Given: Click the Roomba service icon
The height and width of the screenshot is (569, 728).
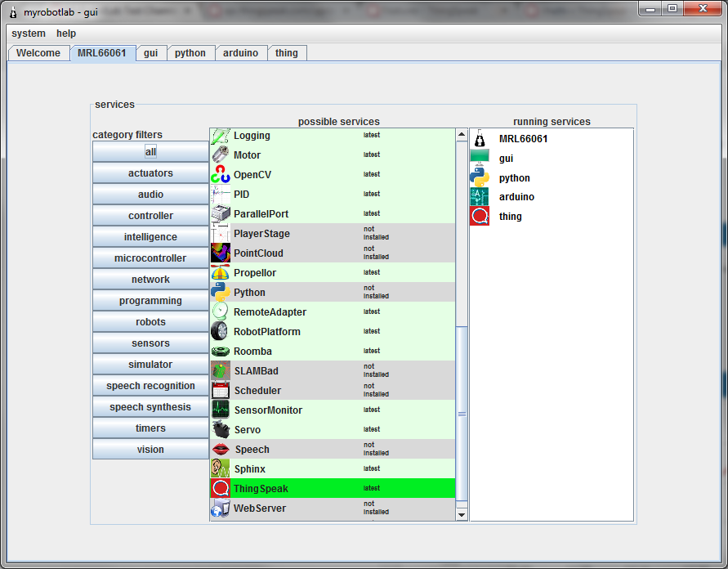Looking at the screenshot, I should (x=220, y=352).
